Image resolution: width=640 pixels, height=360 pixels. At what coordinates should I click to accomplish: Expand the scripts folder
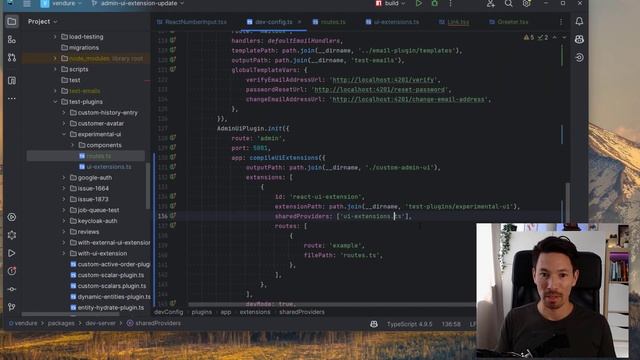[x=55, y=69]
